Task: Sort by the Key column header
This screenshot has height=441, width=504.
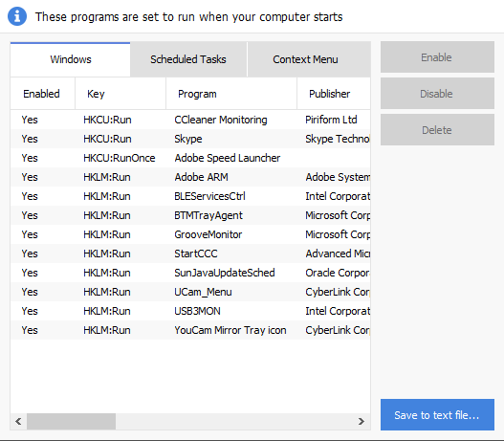Action: [121, 94]
